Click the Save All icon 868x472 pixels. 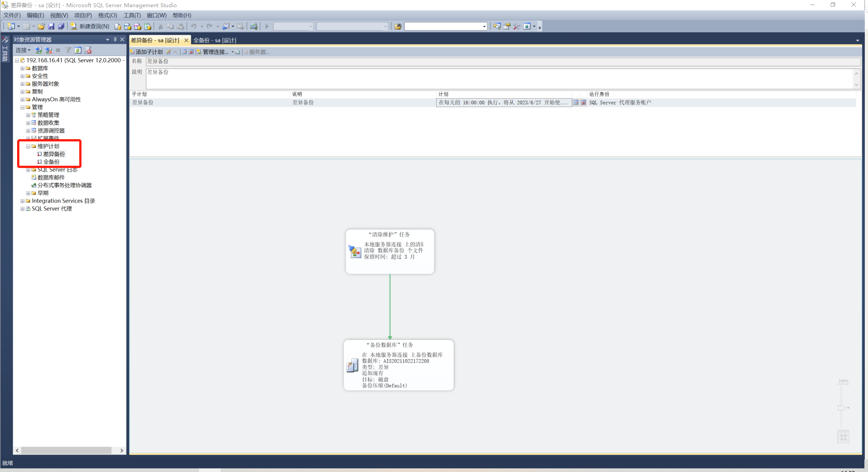click(61, 27)
